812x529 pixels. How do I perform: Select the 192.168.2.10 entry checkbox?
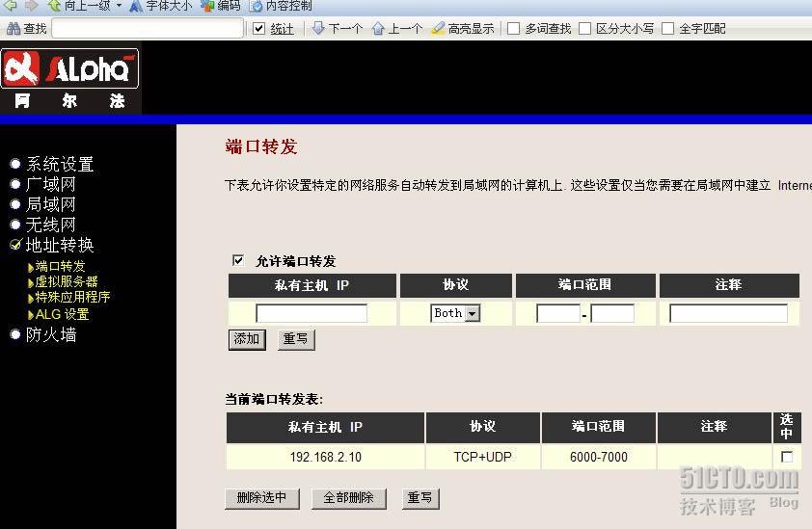787,457
